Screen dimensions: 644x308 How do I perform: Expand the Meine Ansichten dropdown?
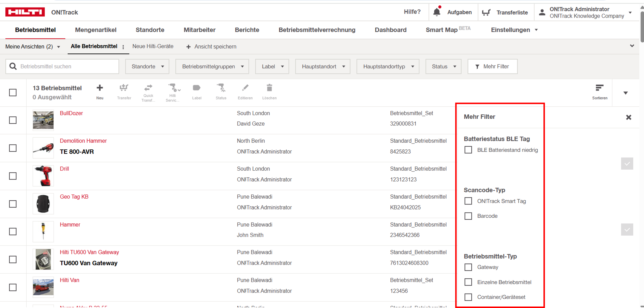point(33,47)
